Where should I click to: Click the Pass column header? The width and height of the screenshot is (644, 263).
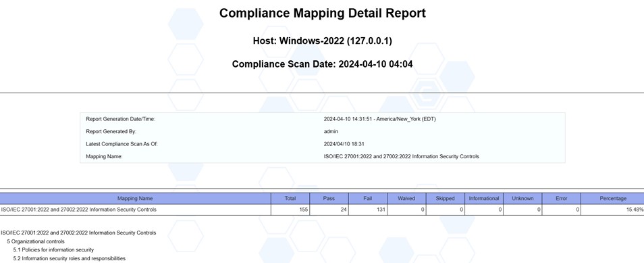pyautogui.click(x=329, y=198)
